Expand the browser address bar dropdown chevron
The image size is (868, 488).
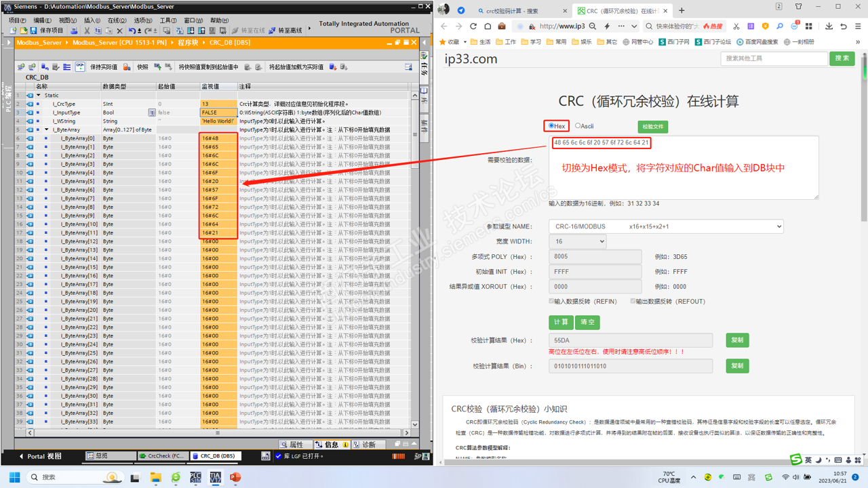pyautogui.click(x=634, y=26)
